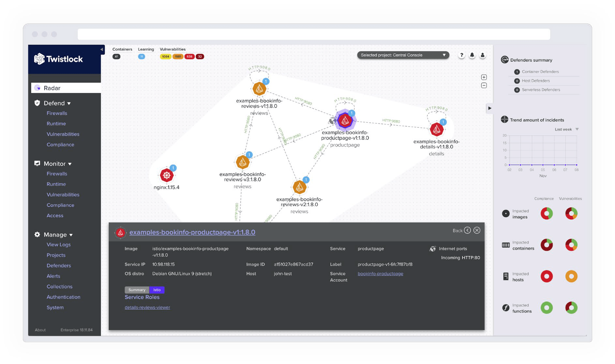Click the browser address bar
This screenshot has height=364, width=615.
point(314,34)
